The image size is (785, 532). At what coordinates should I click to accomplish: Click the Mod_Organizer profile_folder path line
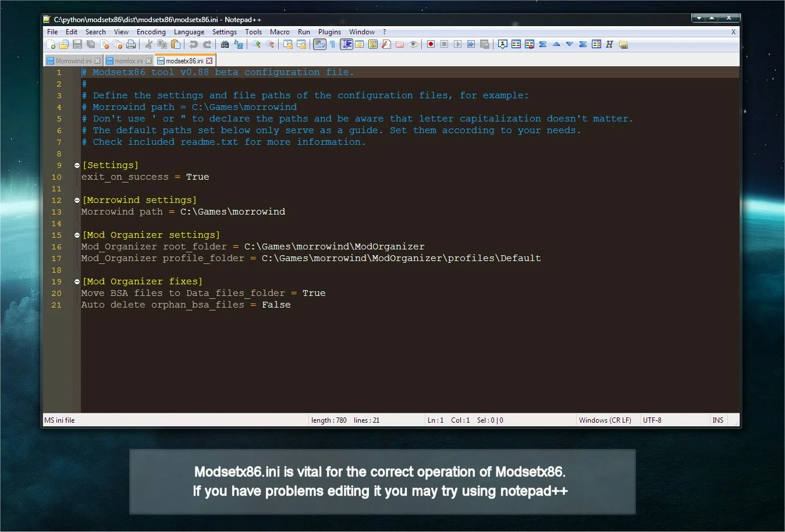click(x=311, y=259)
